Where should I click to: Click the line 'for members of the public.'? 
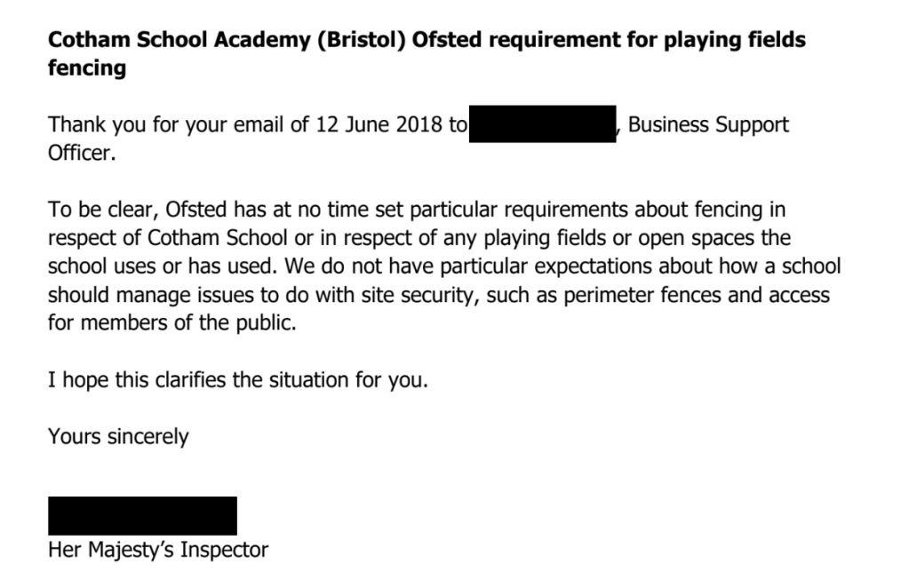171,323
